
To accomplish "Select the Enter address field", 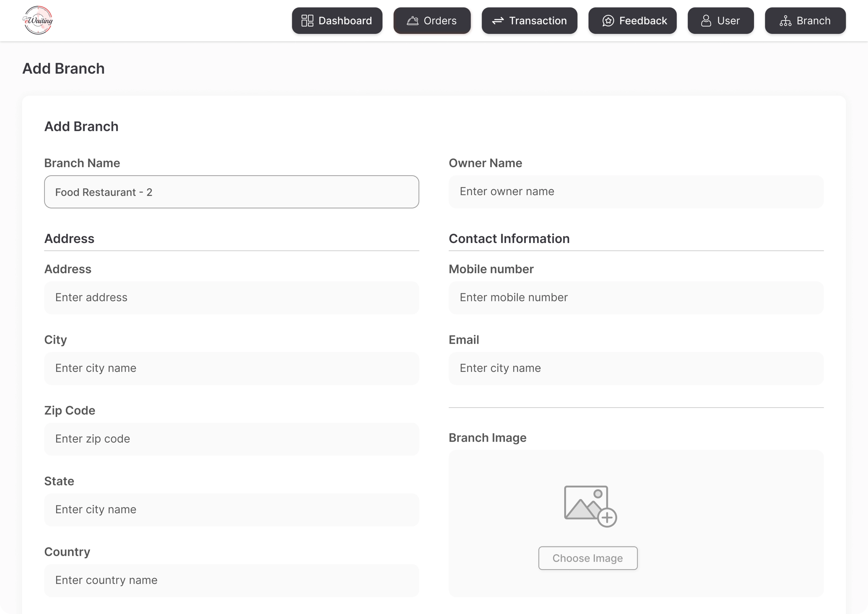I will point(231,297).
